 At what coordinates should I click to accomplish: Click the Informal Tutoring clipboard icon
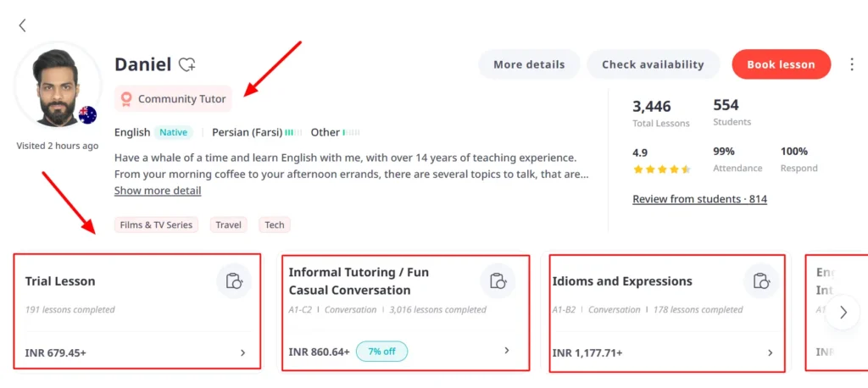pos(498,281)
